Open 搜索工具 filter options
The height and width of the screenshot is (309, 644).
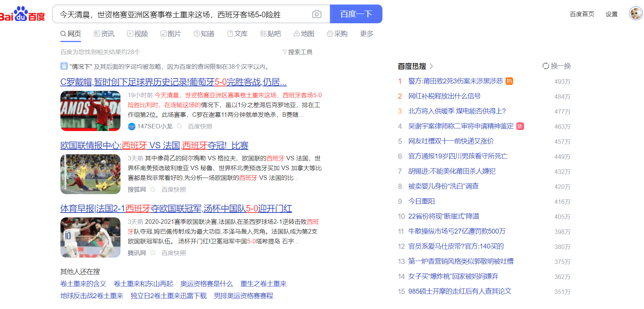[297, 52]
